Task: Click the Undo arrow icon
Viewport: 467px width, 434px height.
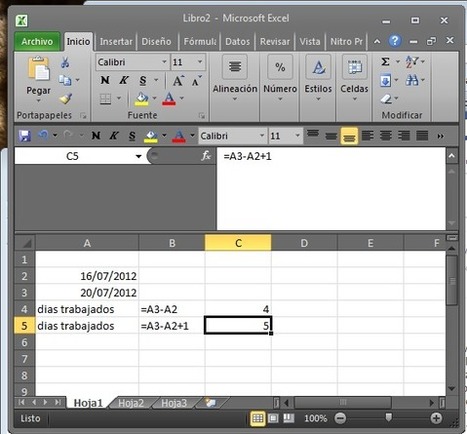Action: click(x=43, y=135)
